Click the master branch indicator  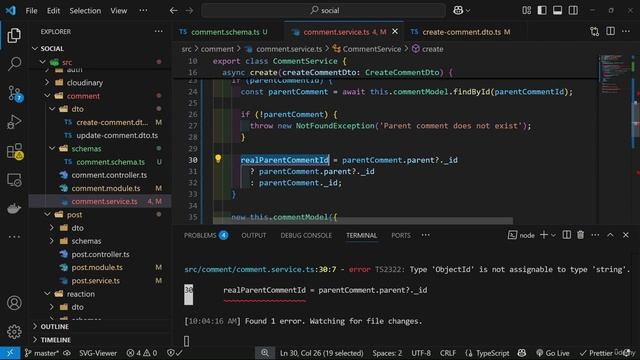click(x=41, y=353)
